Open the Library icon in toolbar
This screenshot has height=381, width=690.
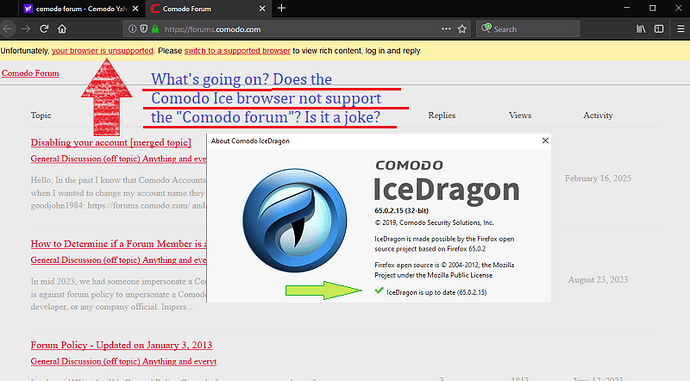641,29
